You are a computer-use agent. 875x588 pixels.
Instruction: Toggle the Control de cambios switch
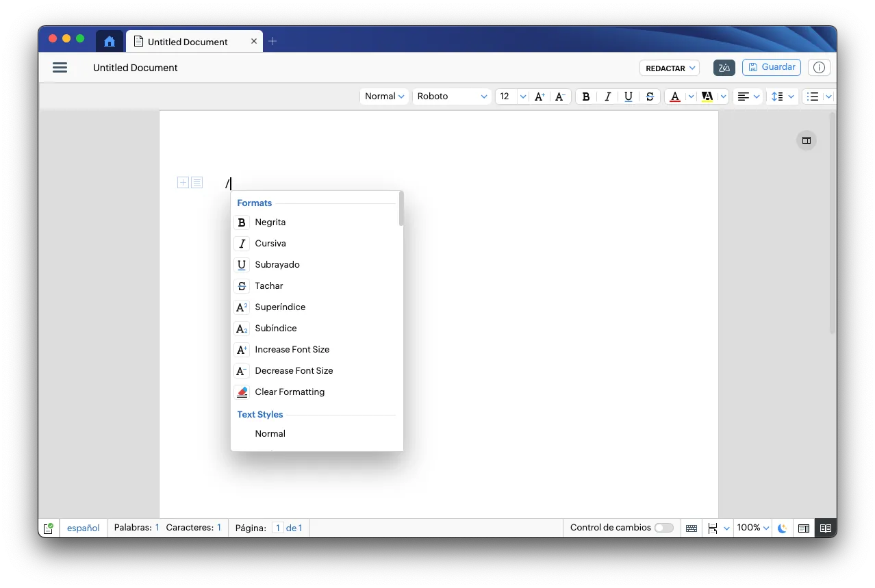[663, 528]
